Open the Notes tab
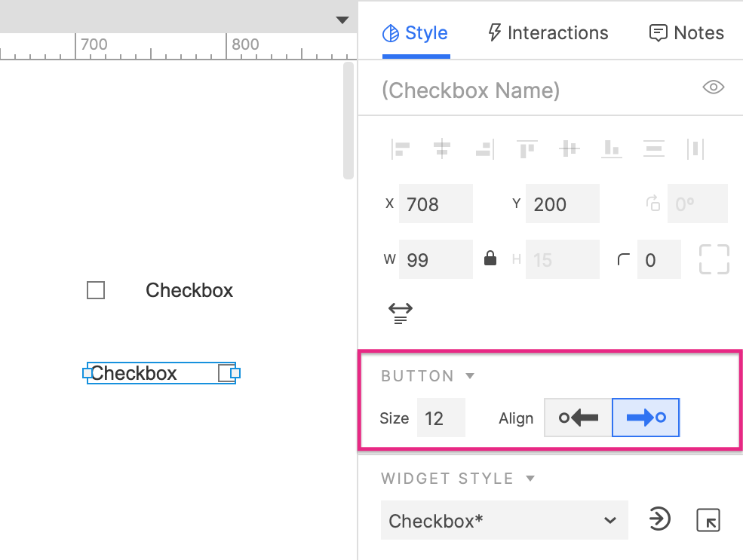 coord(686,33)
